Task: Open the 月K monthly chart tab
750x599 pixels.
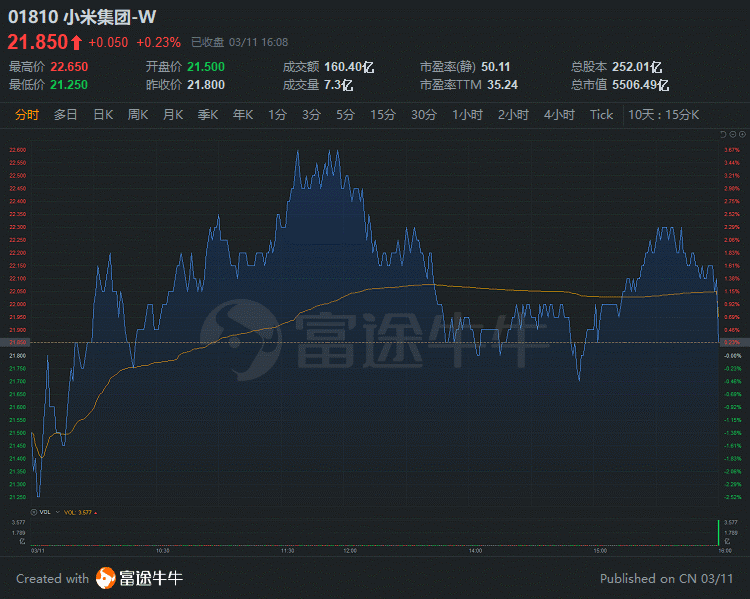Action: pos(173,115)
